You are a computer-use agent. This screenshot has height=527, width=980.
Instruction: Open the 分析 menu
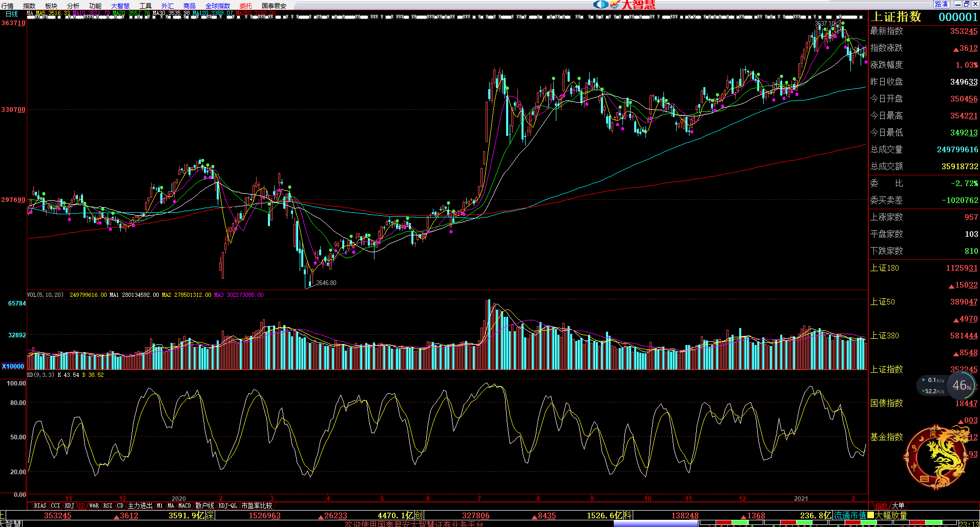[73, 6]
